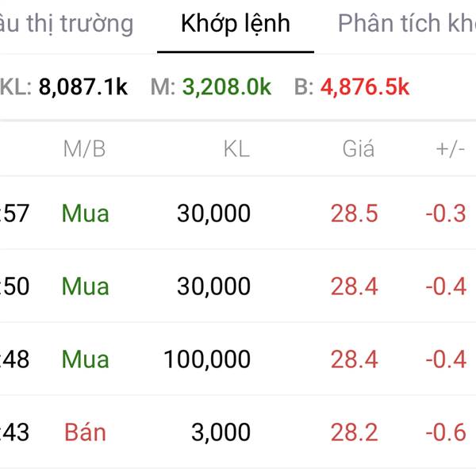The width and height of the screenshot is (476, 476).
Task: Click the KL column header
Action: (x=236, y=148)
